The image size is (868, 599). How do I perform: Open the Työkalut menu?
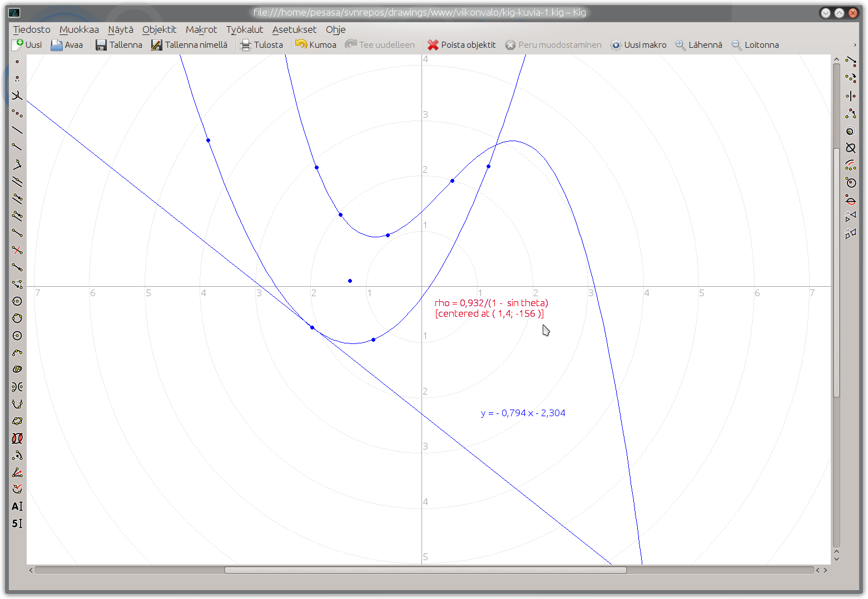pyautogui.click(x=245, y=29)
